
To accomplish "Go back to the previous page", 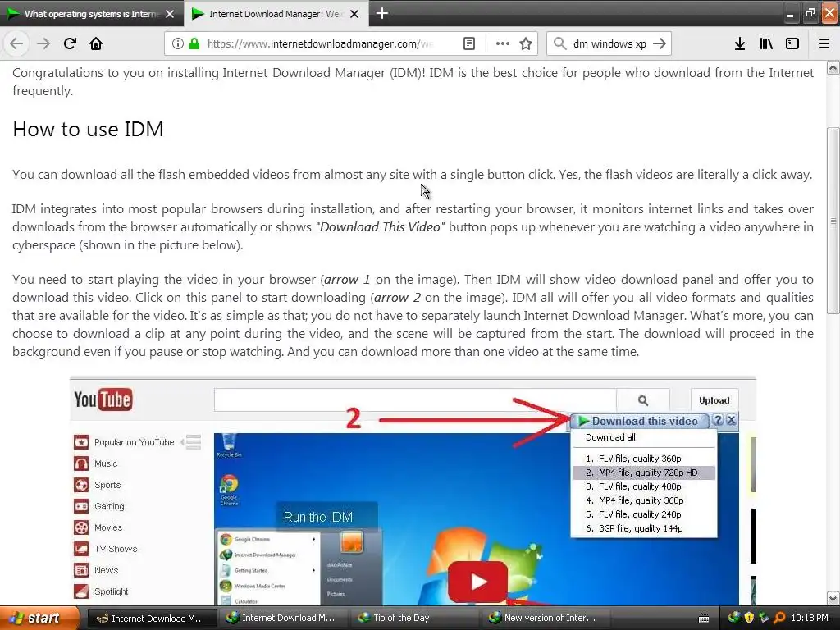I will (x=16, y=43).
